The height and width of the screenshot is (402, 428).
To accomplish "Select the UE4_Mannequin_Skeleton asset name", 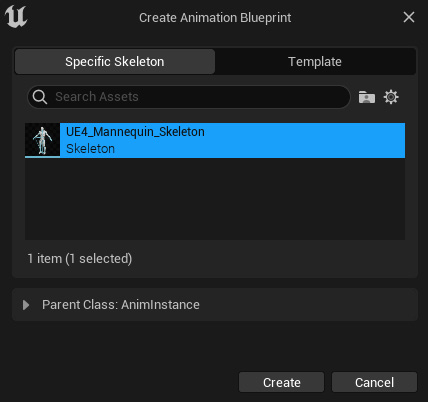I will click(135, 132).
